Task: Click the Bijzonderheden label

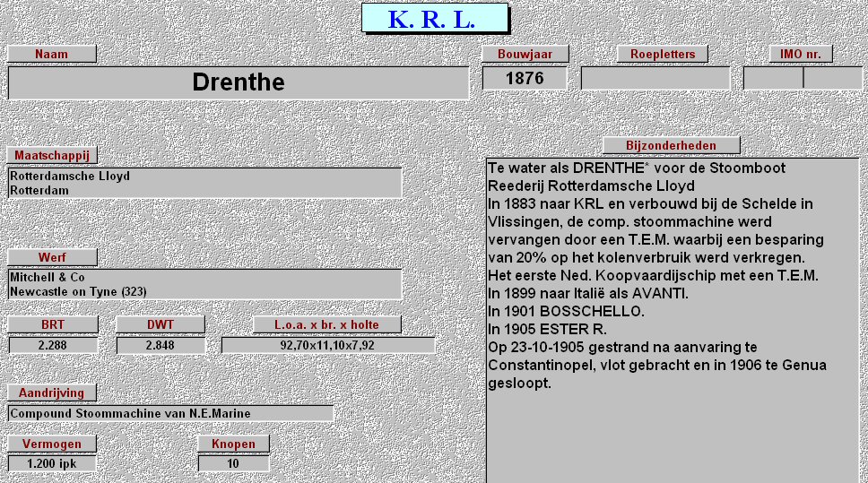Action: pos(671,145)
